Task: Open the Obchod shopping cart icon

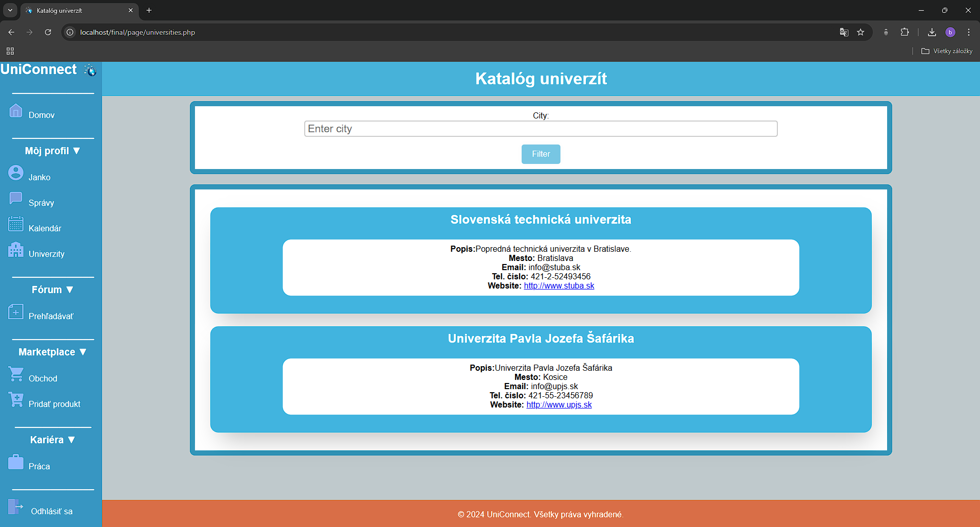Action: pos(16,374)
